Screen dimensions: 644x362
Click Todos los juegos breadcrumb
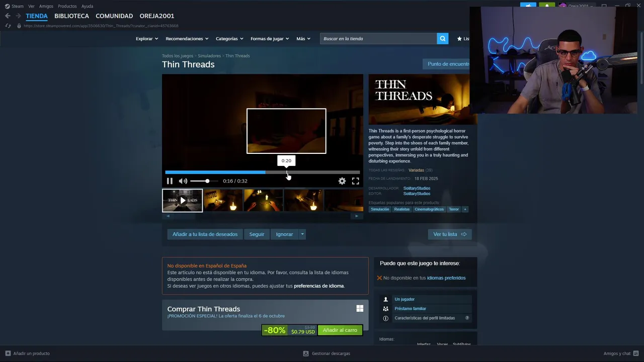tap(178, 56)
